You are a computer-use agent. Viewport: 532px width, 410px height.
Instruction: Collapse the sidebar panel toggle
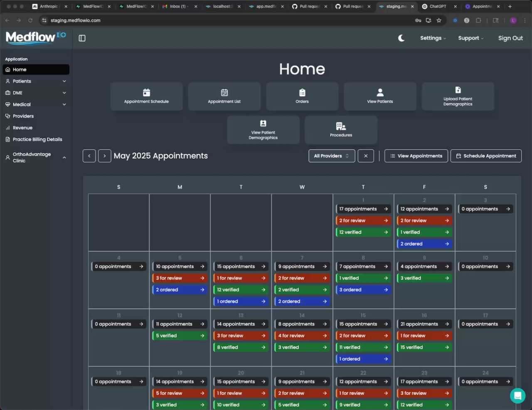[x=82, y=38]
